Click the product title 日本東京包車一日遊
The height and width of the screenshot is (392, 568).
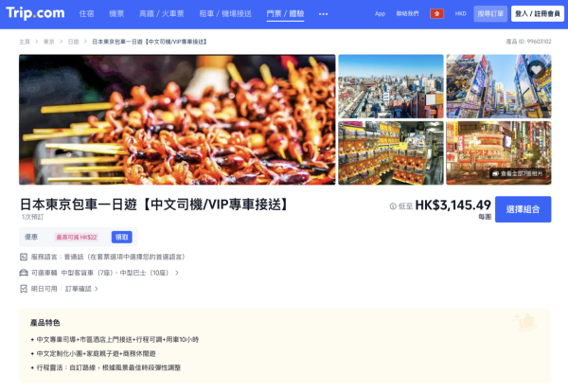154,205
